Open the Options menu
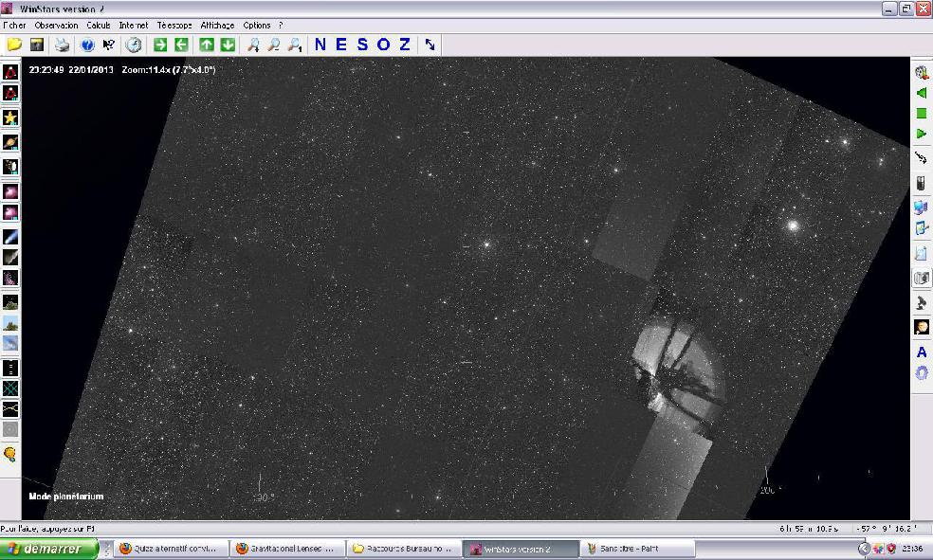This screenshot has height=560, width=933. (x=256, y=25)
